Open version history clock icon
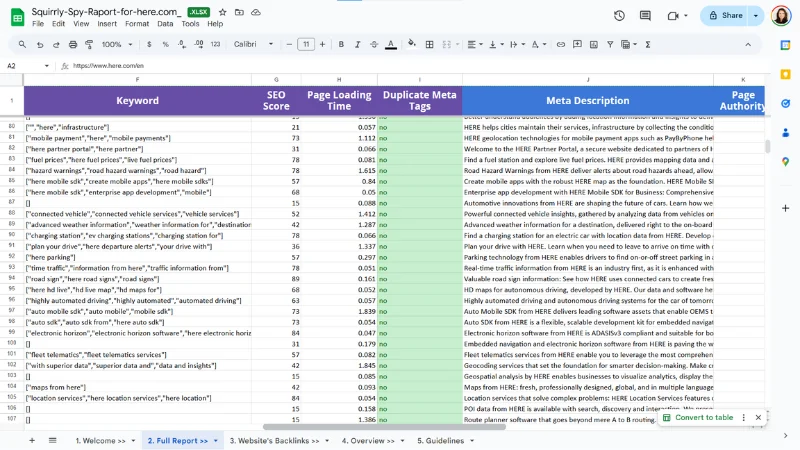Viewport: 800px width, 450px height. point(619,16)
